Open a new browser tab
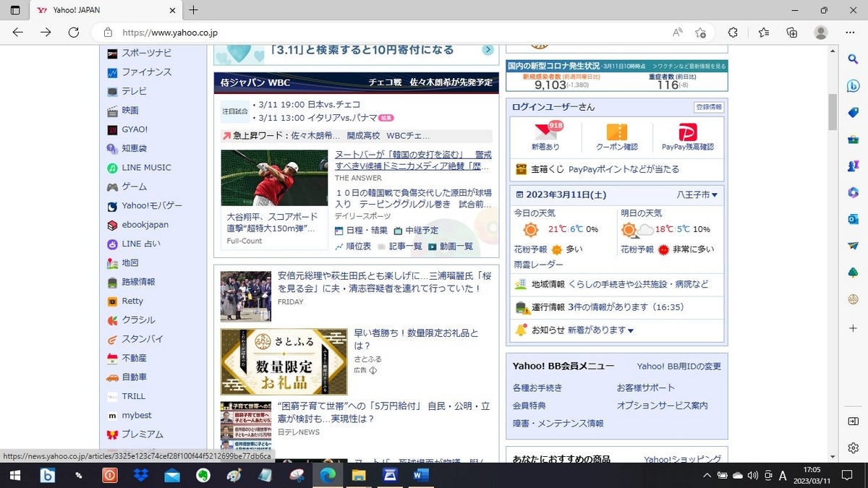This screenshot has height=488, width=868. coord(193,10)
